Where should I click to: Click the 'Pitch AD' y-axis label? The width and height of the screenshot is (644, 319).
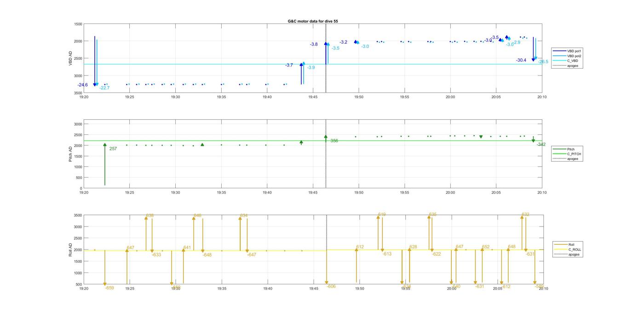[x=71, y=154]
